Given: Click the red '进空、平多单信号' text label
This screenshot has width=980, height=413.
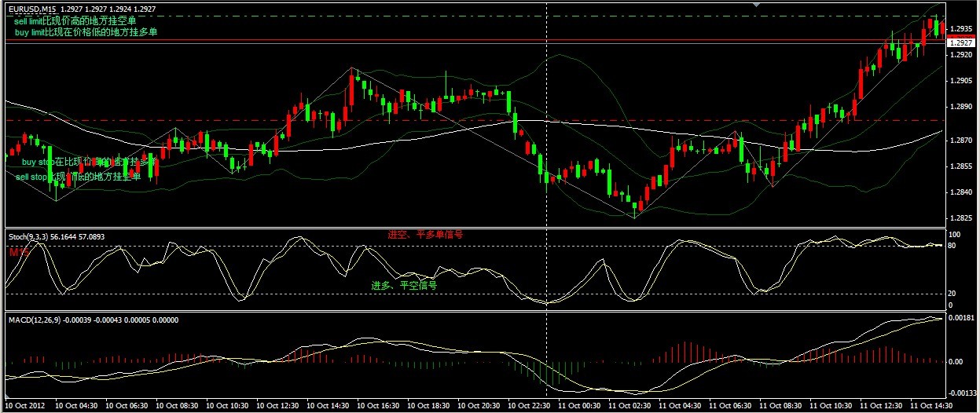Looking at the screenshot, I should tap(425, 235).
